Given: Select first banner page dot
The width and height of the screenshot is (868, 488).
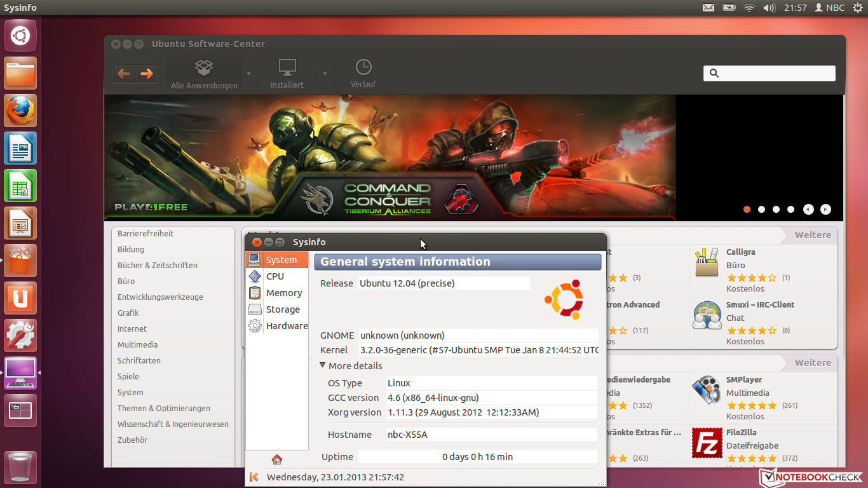Looking at the screenshot, I should (x=747, y=209).
